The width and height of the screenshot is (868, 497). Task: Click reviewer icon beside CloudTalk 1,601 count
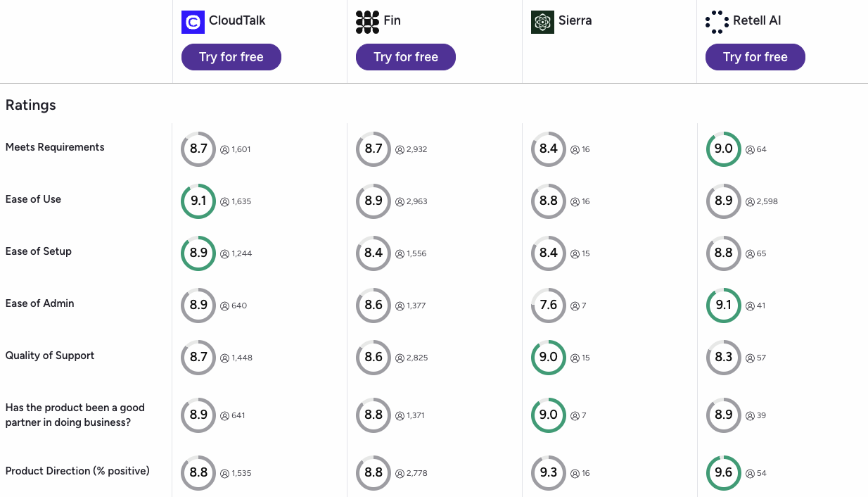[x=225, y=149]
